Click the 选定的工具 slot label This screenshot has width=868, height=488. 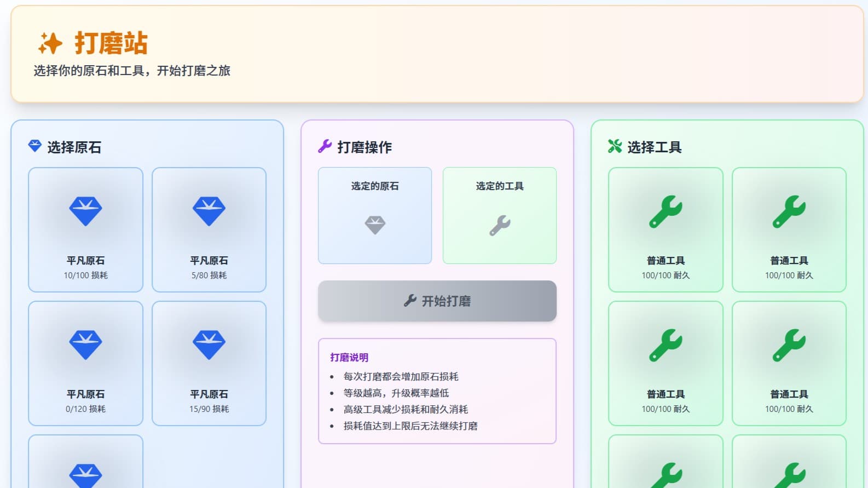tap(500, 186)
